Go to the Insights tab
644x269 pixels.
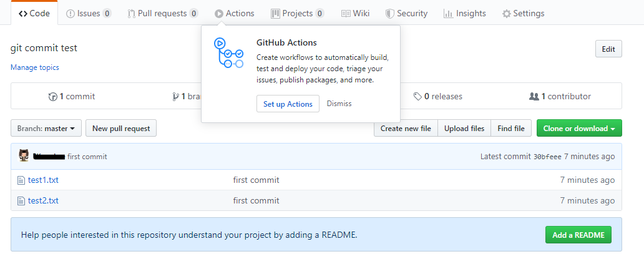(464, 13)
